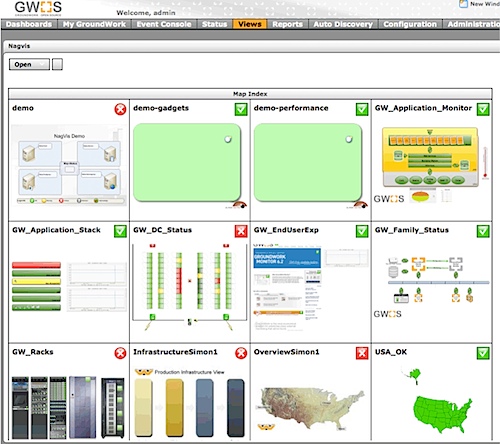This screenshot has width=500, height=444.
Task: Click the New Window icon at top right
Action: (463, 4)
